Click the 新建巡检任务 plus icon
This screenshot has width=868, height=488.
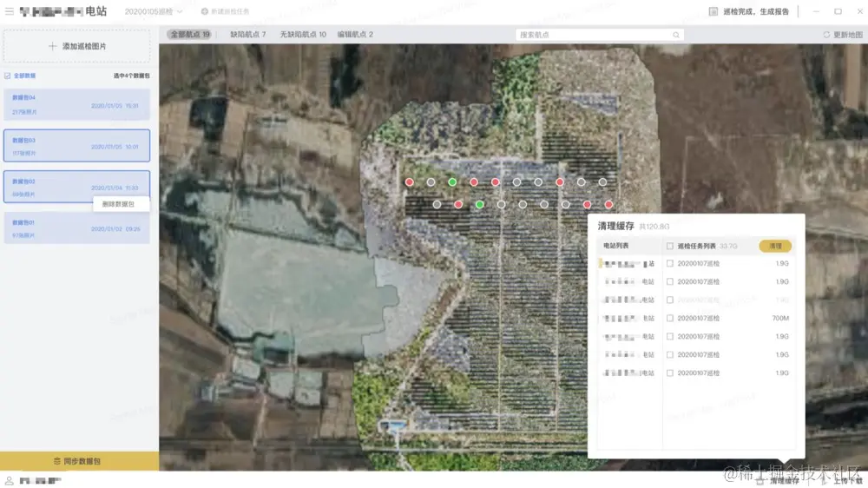204,11
